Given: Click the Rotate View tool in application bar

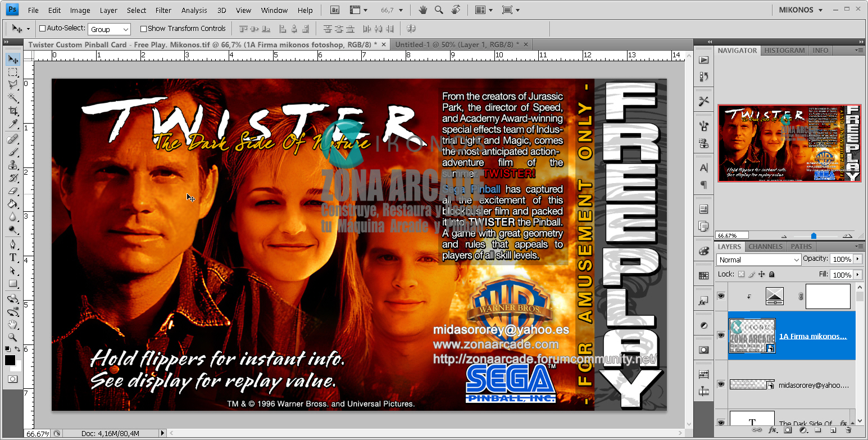Looking at the screenshot, I should point(456,10).
